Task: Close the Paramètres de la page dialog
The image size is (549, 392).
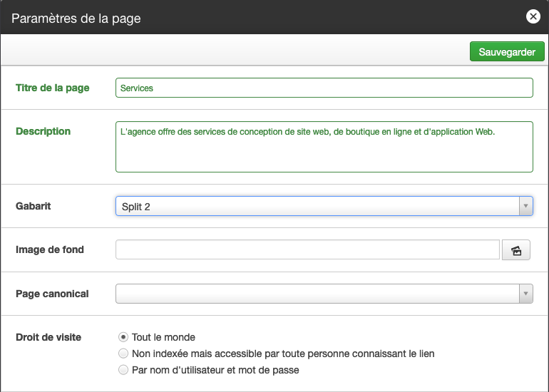Action: pos(533,16)
